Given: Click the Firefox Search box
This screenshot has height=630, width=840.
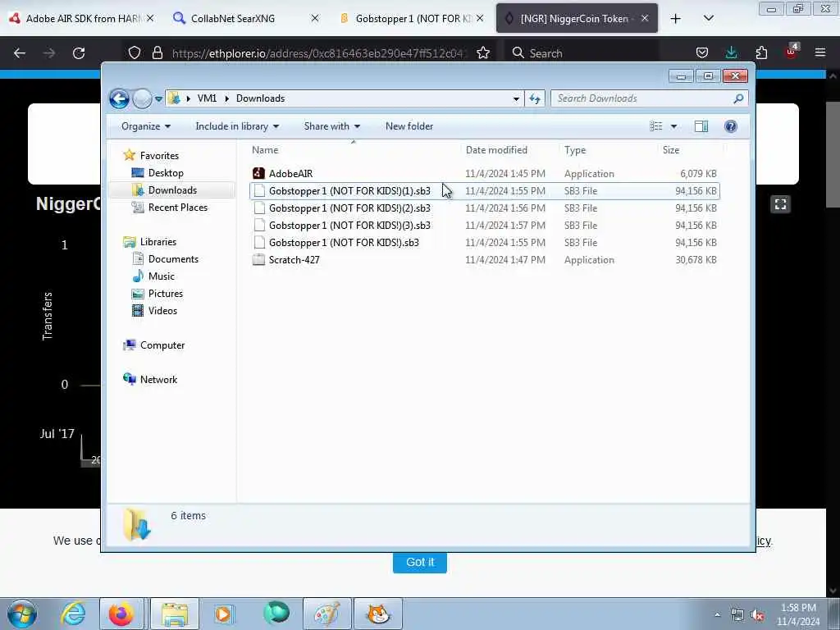Looking at the screenshot, I should (x=582, y=53).
